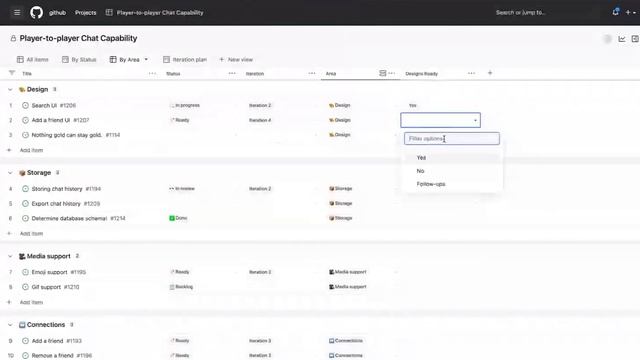This screenshot has width=640, height=360.
Task: Open the notifications bell
Action: tap(616, 12)
